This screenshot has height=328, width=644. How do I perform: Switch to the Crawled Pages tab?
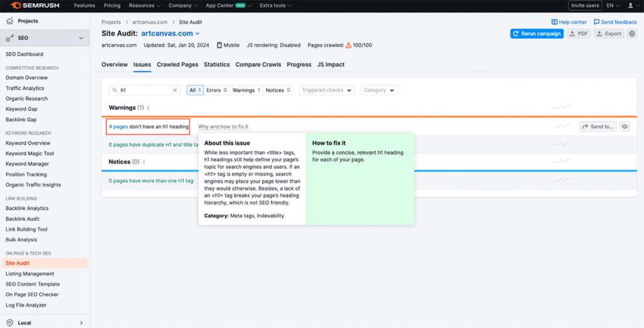tap(177, 65)
